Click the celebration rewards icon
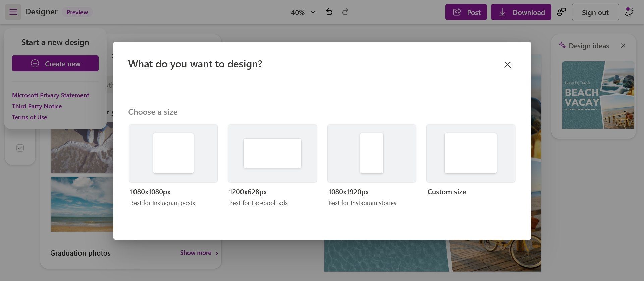Viewport: 644px width, 281px height. tap(629, 12)
